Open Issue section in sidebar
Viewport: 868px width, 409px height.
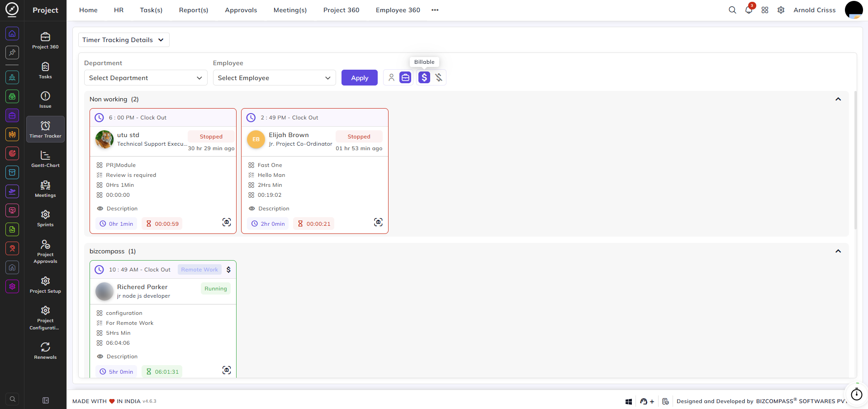click(45, 100)
